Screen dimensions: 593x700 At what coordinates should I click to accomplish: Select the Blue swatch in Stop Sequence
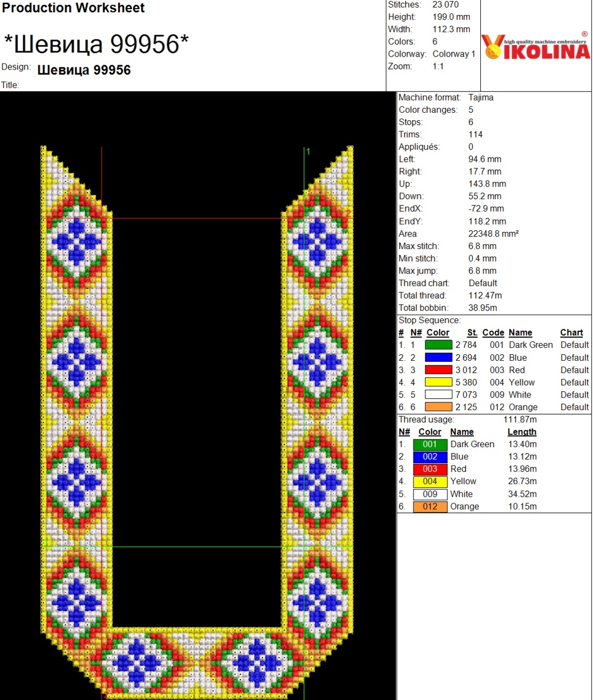(x=438, y=357)
